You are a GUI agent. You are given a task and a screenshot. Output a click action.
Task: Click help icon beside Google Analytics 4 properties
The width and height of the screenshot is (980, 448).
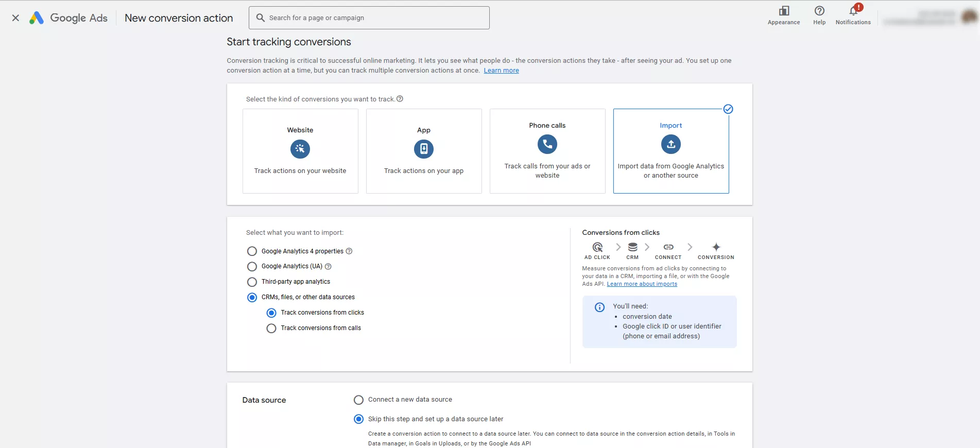pos(349,251)
